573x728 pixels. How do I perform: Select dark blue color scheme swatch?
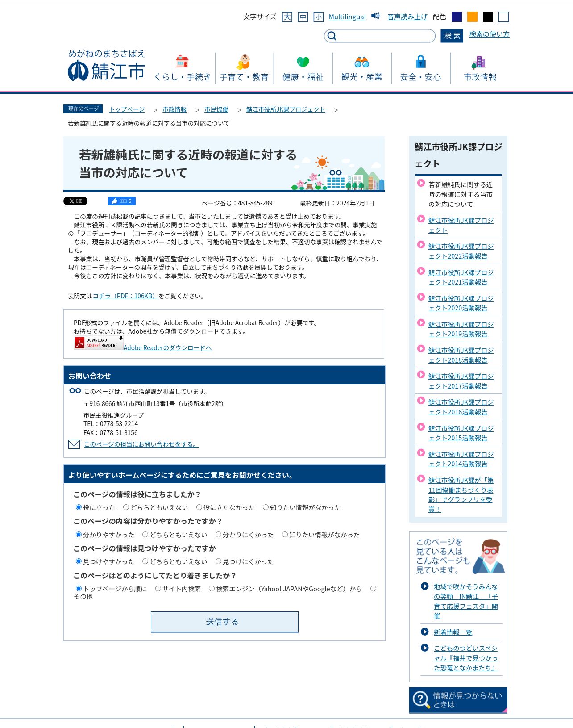coord(457,17)
